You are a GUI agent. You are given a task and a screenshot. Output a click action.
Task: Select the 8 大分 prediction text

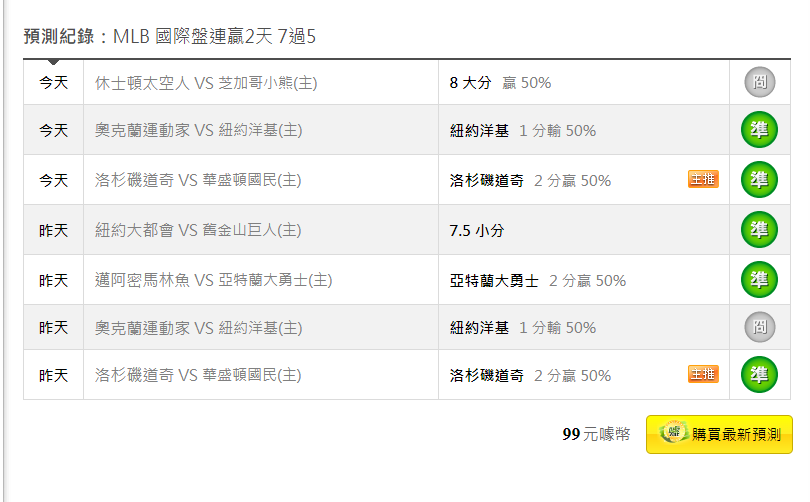coord(470,83)
